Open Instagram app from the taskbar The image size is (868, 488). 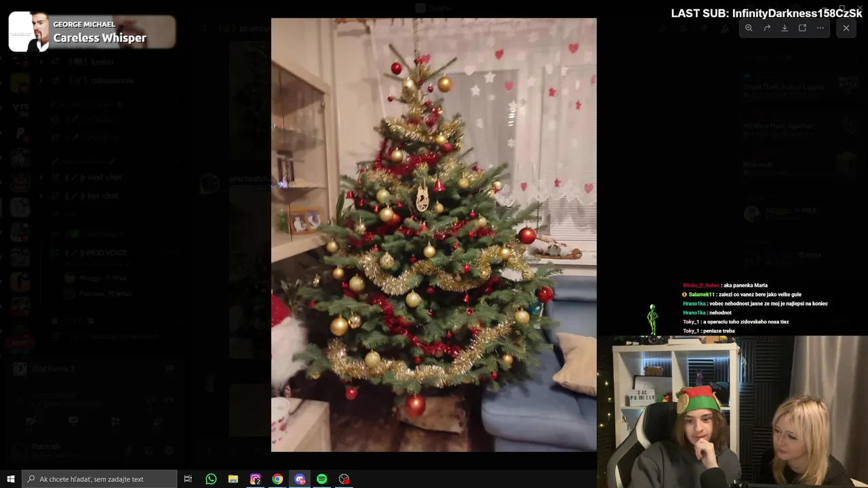(256, 479)
